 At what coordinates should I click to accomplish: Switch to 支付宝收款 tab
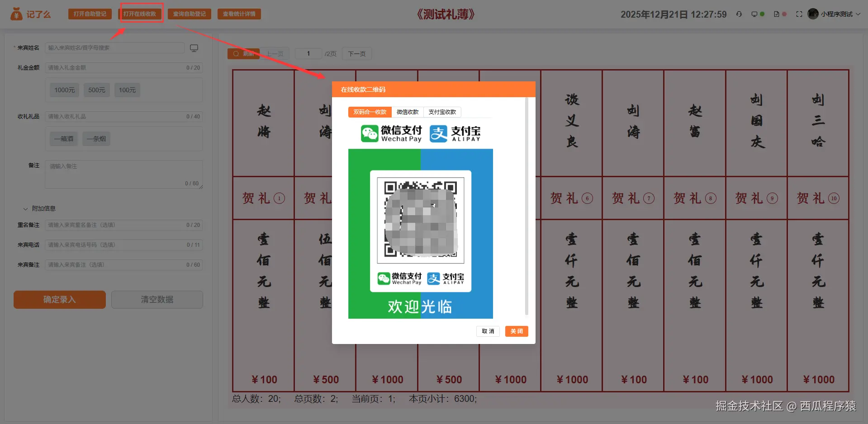coord(442,112)
